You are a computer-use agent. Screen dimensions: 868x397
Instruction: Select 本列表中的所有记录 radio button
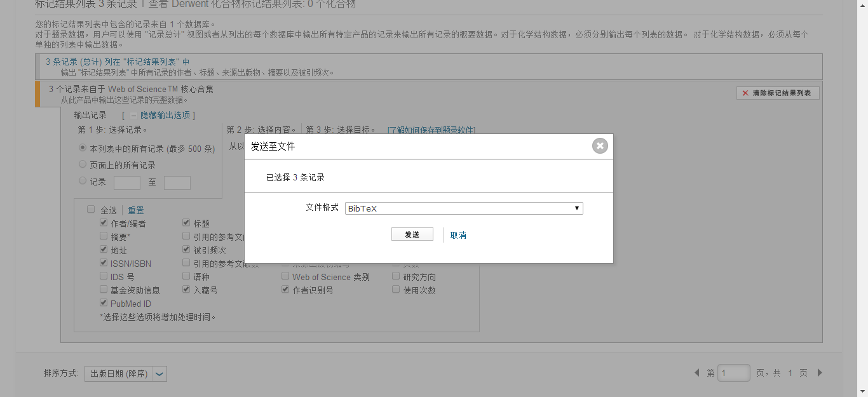coord(82,147)
